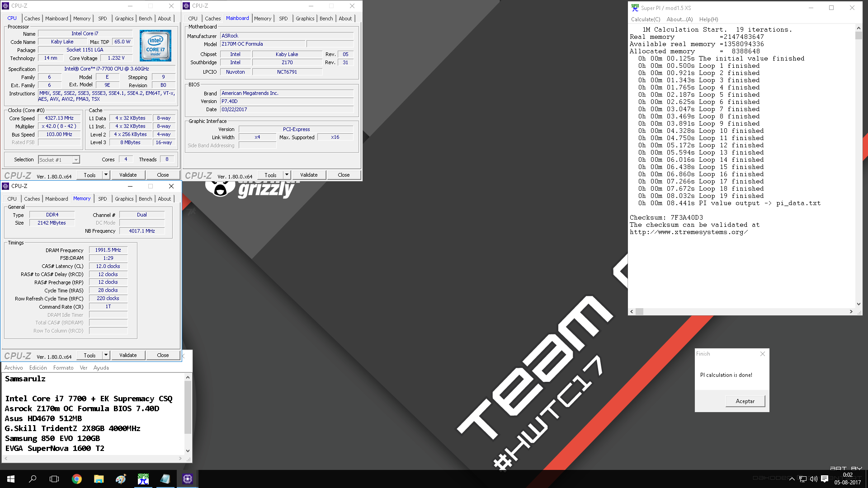The width and height of the screenshot is (868, 488).
Task: Open taskbar search magnifier
Action: click(33, 479)
